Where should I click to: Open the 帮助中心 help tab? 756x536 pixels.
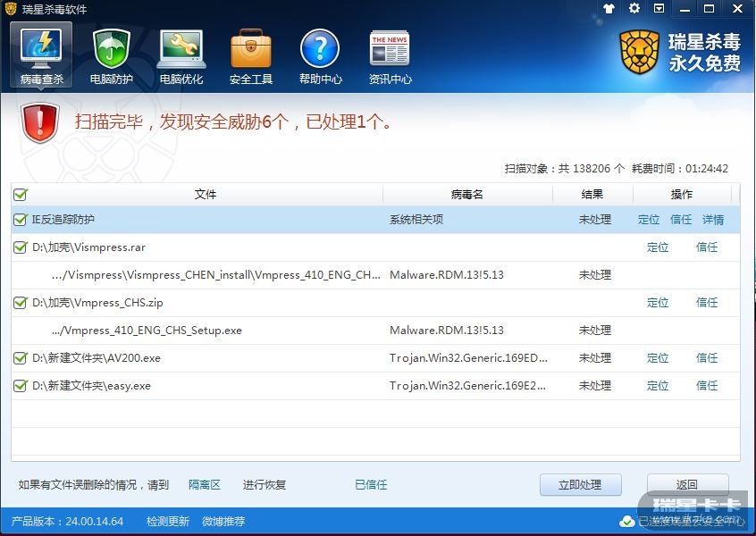320,55
